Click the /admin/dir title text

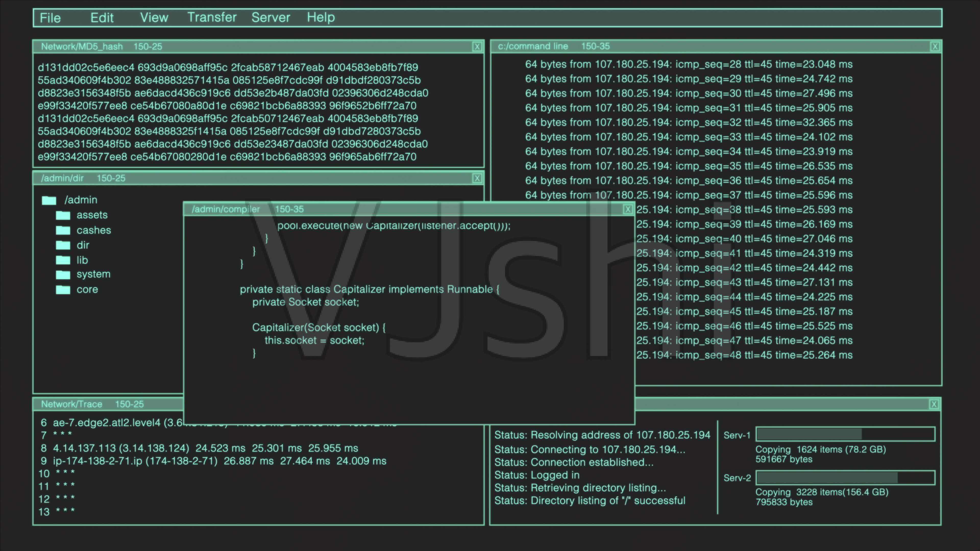click(x=62, y=178)
